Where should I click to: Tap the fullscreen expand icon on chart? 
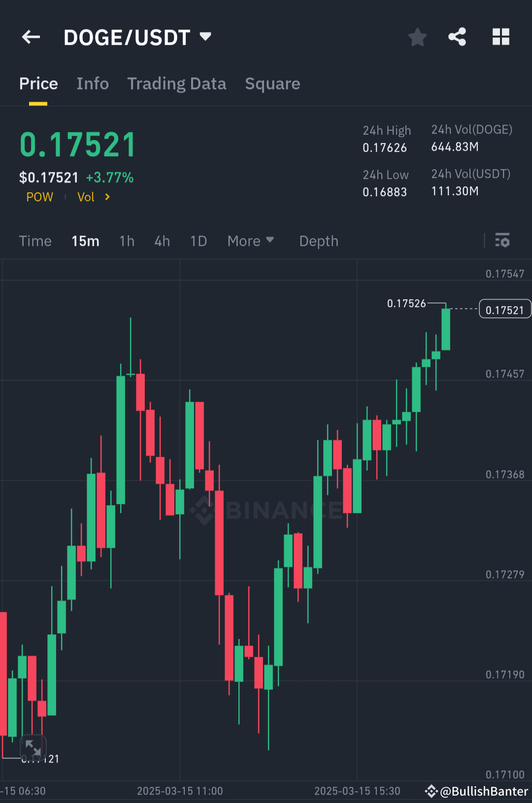(x=33, y=748)
